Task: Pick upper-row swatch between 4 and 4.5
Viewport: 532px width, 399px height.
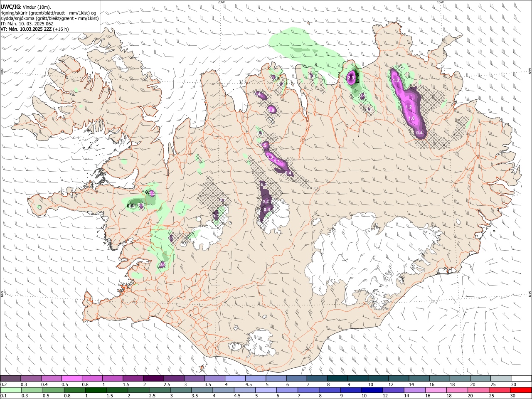Action: point(235,379)
